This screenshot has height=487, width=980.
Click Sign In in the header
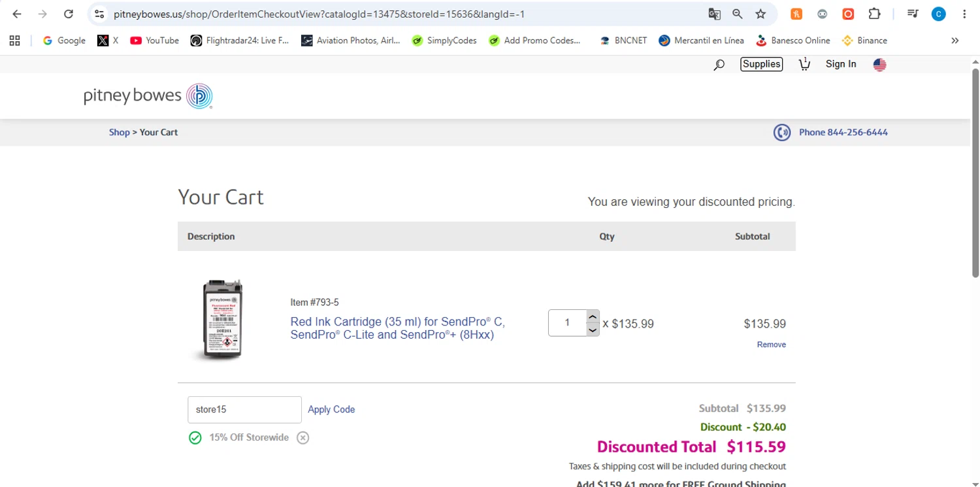pyautogui.click(x=841, y=64)
